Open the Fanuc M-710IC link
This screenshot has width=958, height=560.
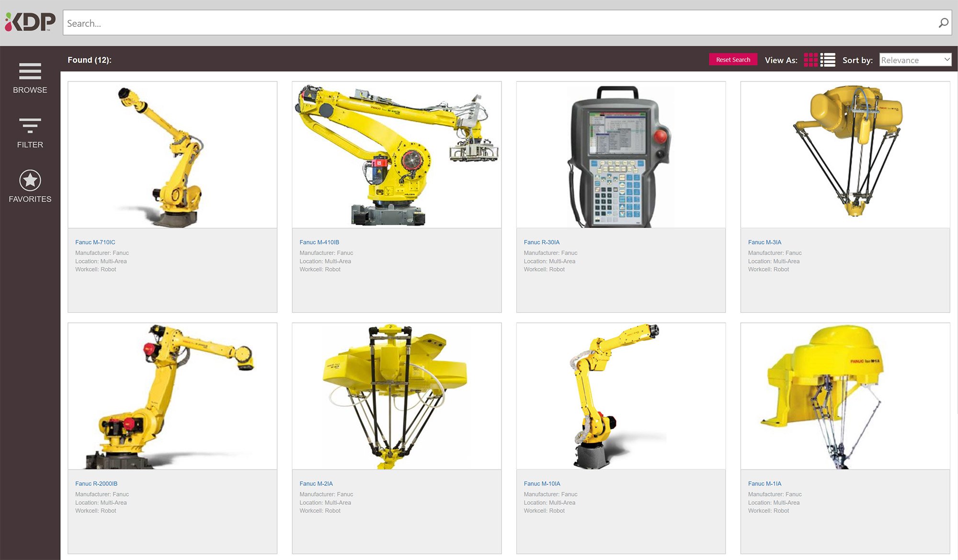[95, 242]
